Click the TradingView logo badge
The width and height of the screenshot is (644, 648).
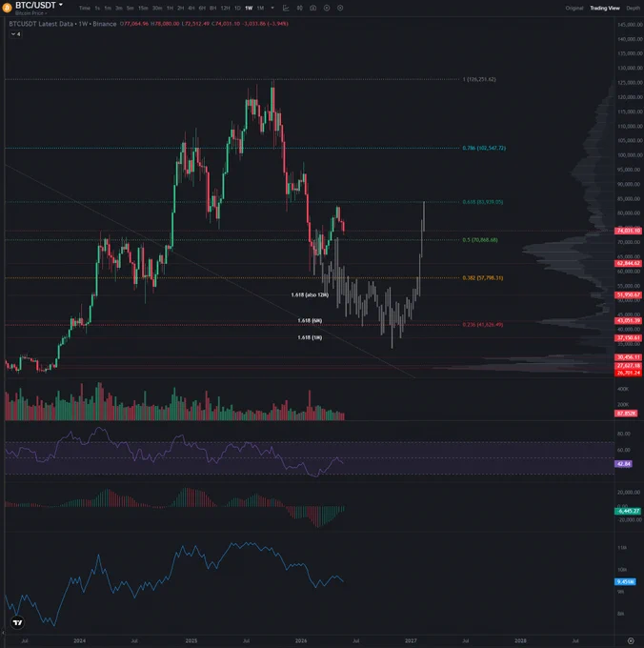pyautogui.click(x=17, y=622)
